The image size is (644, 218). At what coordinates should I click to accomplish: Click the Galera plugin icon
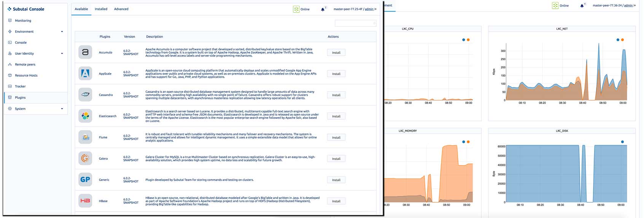[85, 158]
